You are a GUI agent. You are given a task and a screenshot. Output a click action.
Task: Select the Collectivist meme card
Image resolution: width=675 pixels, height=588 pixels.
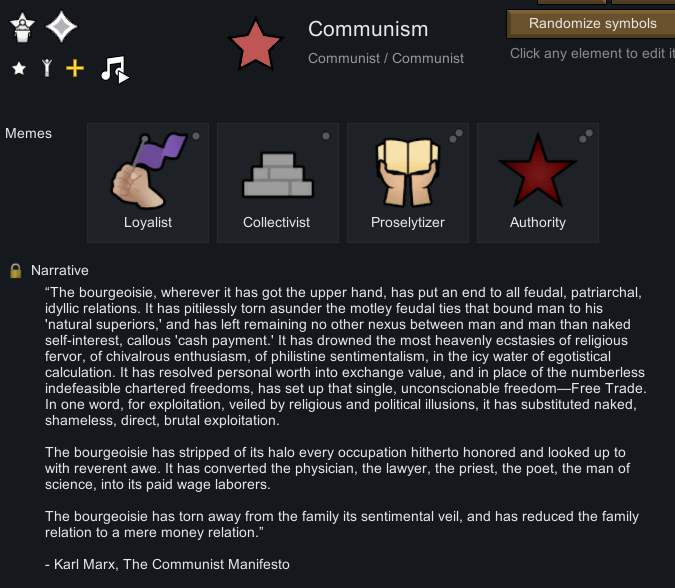(277, 183)
